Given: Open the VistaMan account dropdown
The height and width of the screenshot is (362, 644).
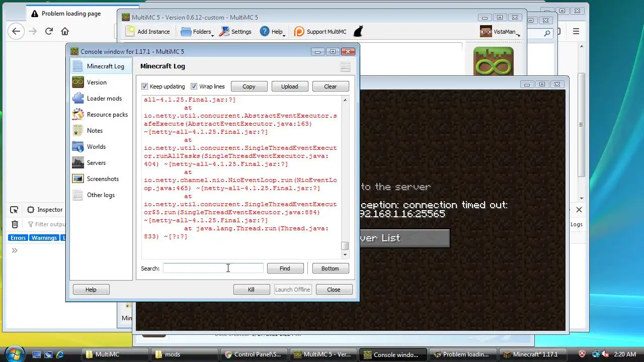Looking at the screenshot, I should coord(500,32).
